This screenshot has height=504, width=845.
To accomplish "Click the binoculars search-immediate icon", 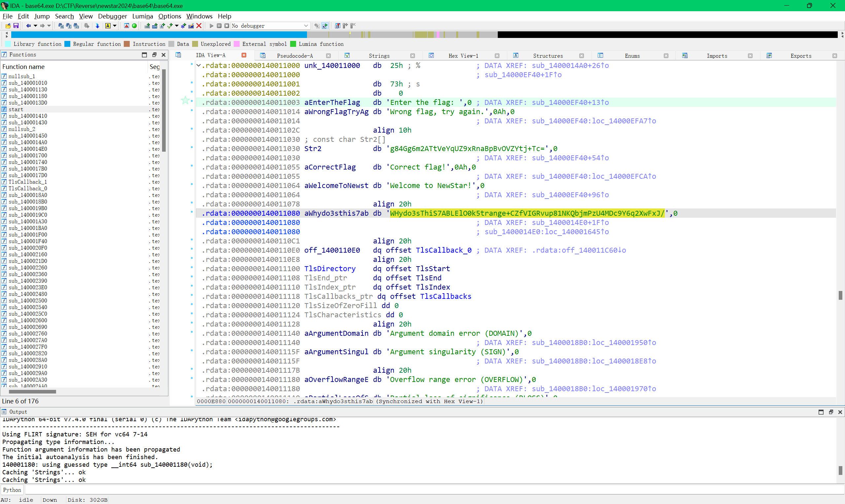I will tap(61, 26).
